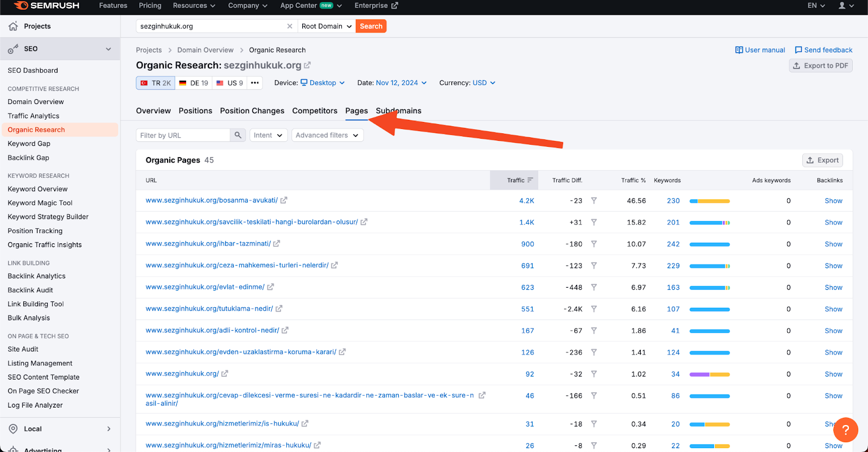Click intent bar for sezginhukuk.org homepage row
The height and width of the screenshot is (452, 868).
pyautogui.click(x=710, y=374)
